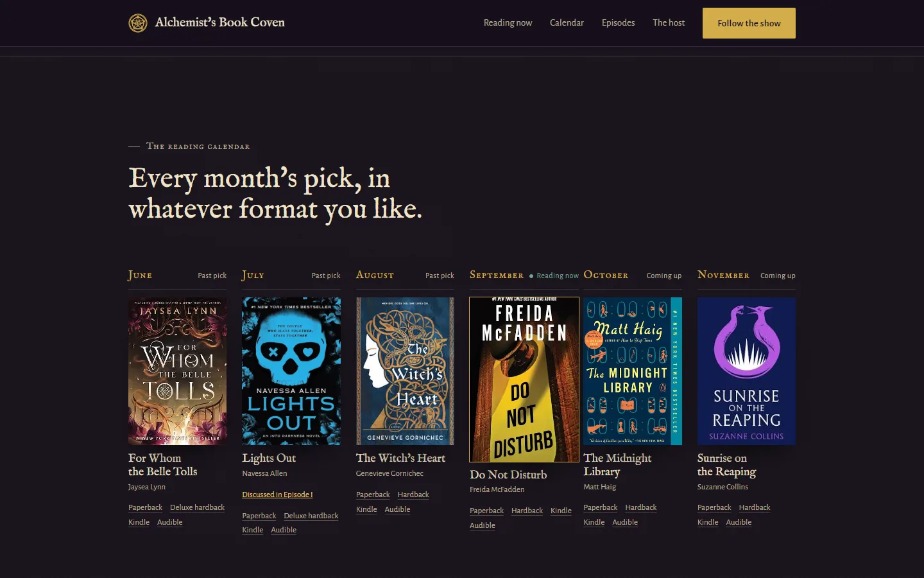This screenshot has height=578, width=924.
Task: Pick Audible for For Whom the Belle Tolls
Action: click(x=169, y=522)
